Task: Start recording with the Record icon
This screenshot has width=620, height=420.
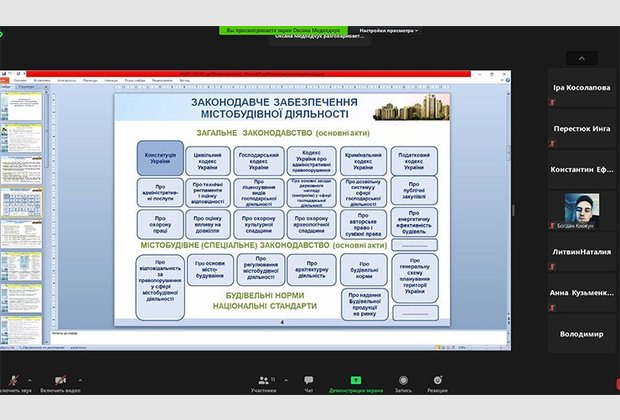Action: [402, 382]
